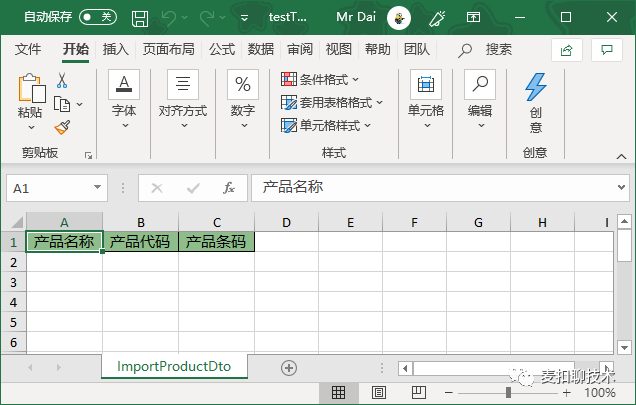Collapse the ribbon with the chevron
Image resolution: width=636 pixels, height=405 pixels.
621,156
